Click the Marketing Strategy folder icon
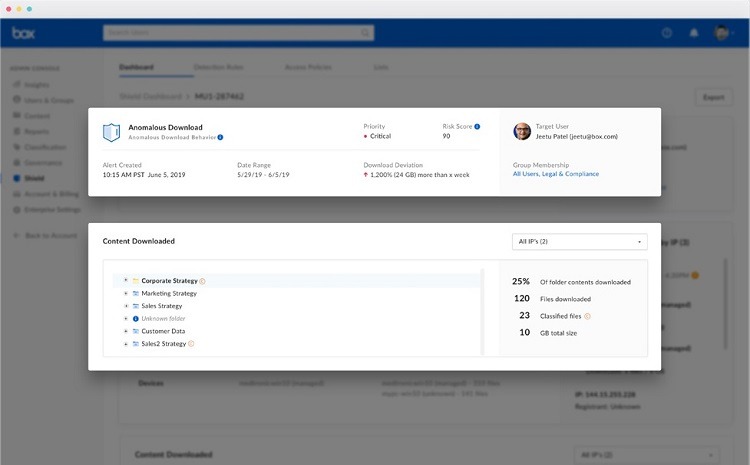750x465 pixels. 136,293
